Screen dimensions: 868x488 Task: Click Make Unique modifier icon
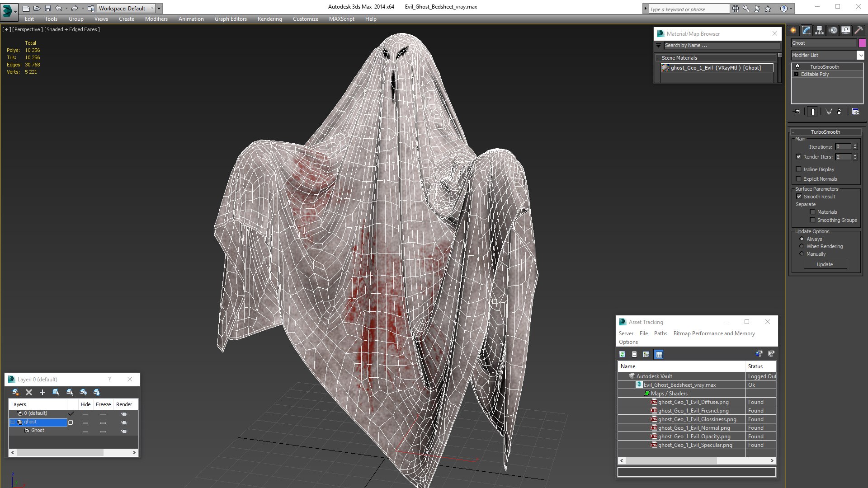pyautogui.click(x=828, y=111)
